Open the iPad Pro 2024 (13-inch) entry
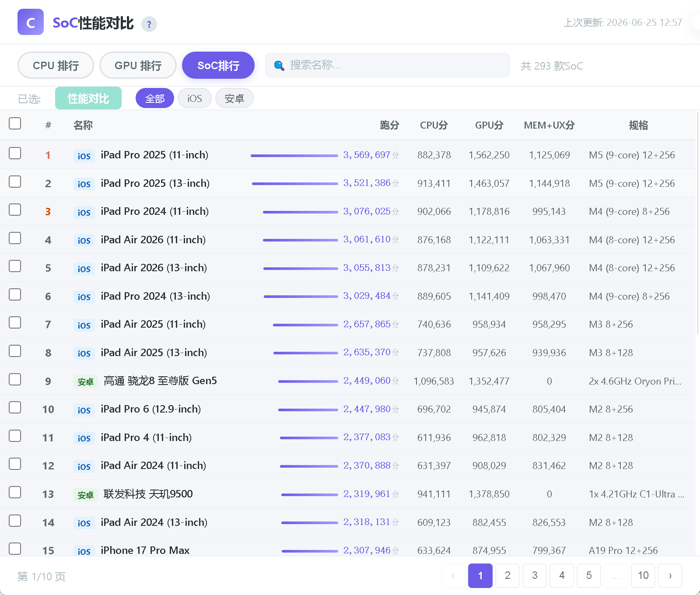Screen dimensions: 700x595 coord(155,296)
